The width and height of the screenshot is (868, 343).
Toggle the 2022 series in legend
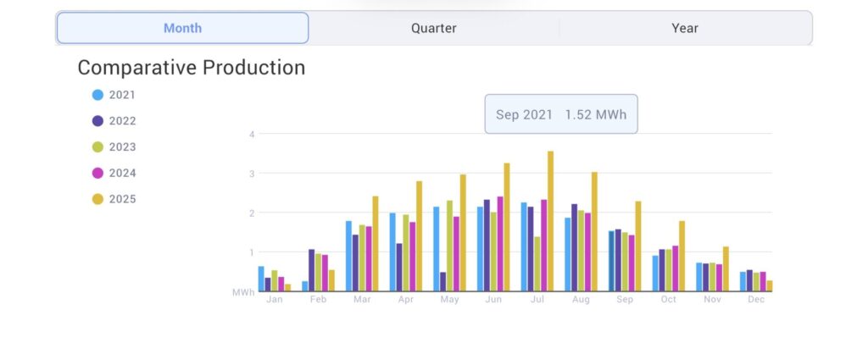click(97, 121)
